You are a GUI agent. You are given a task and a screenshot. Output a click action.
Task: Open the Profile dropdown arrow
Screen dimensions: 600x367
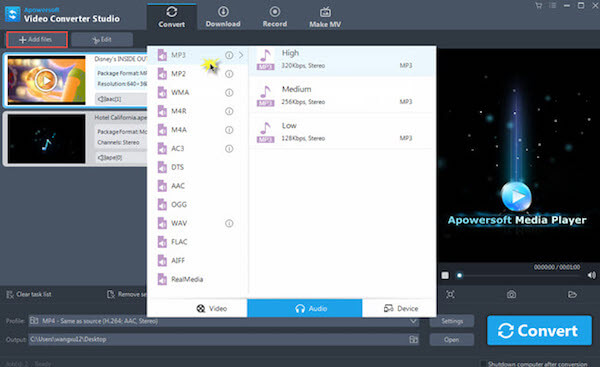[413, 321]
